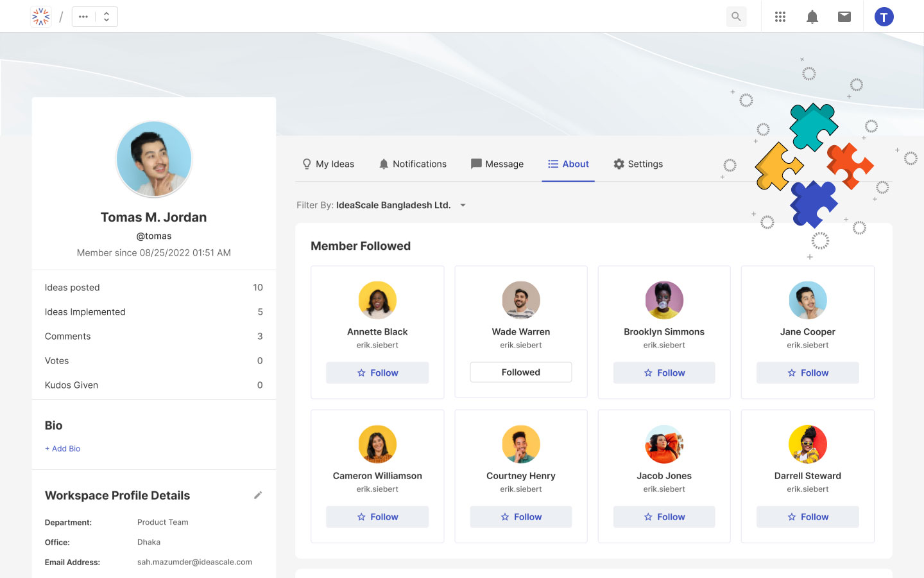924x578 pixels.
Task: Follow Brooklyn Simmons
Action: coord(664,373)
